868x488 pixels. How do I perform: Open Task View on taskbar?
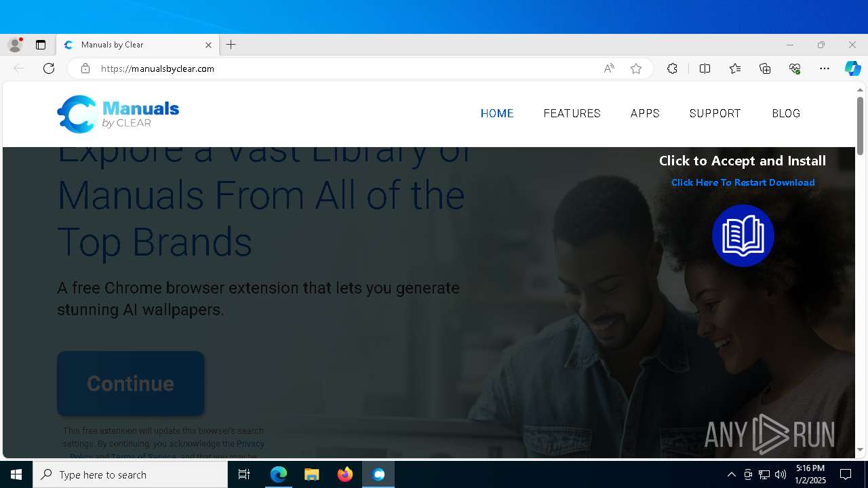click(244, 474)
